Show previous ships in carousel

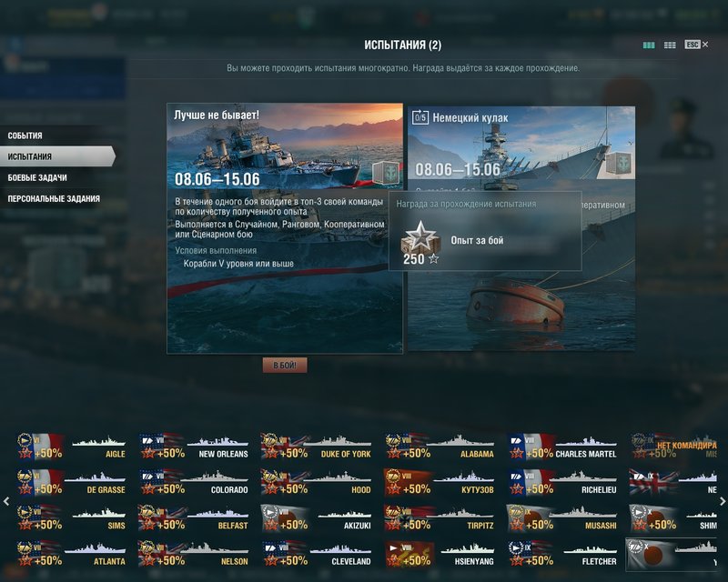(x=6, y=501)
